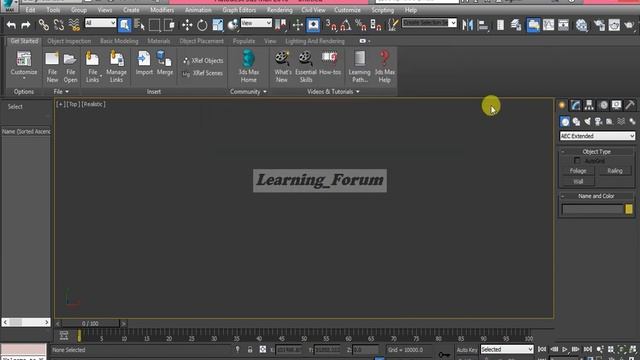The width and height of the screenshot is (640, 360).
Task: Open the AEC Extended category dropdown
Action: coord(597,136)
